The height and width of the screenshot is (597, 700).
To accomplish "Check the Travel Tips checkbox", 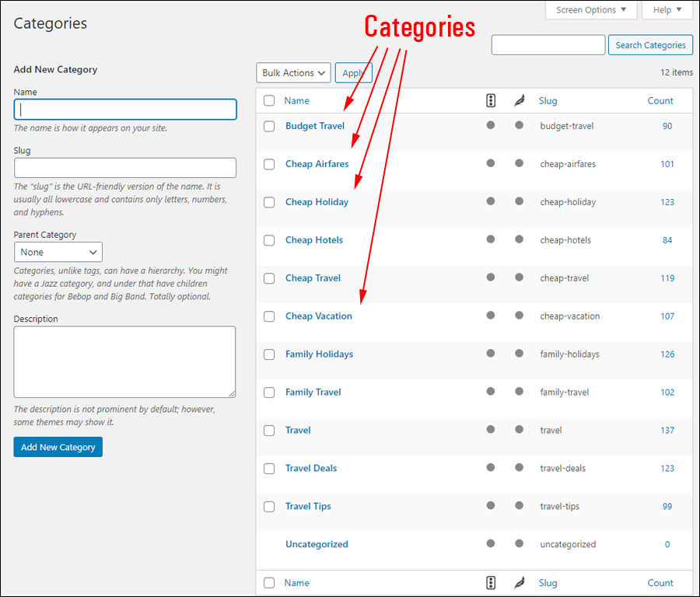I will [x=269, y=506].
